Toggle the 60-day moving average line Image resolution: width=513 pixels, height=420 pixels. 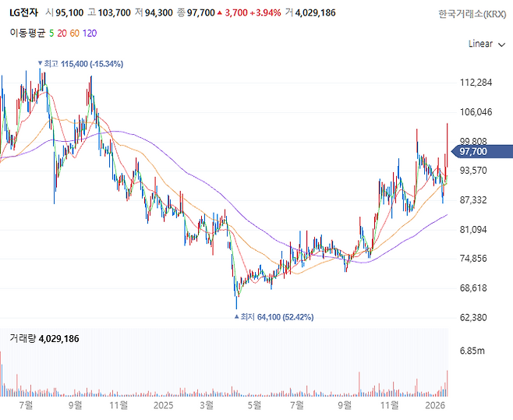pyautogui.click(x=75, y=33)
